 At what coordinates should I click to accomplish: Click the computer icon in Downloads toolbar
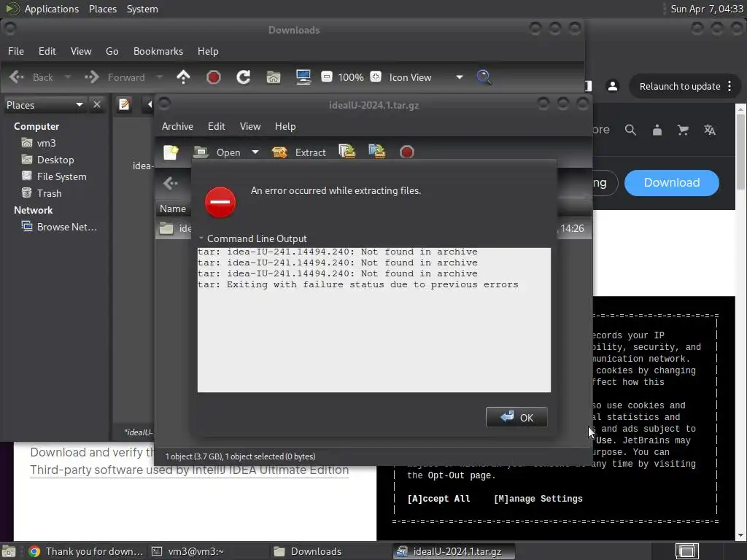point(303,77)
